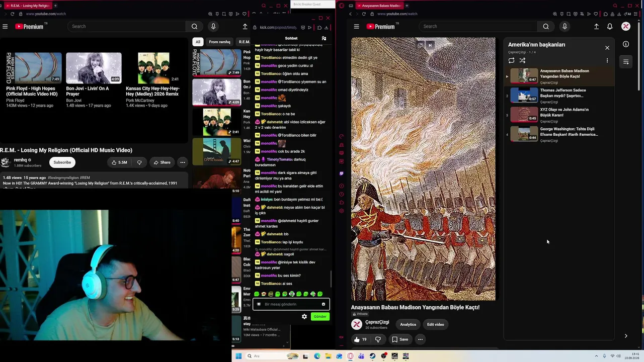Click the Windows taskbar search box Ara
This screenshot has height=362, width=644.
point(272,356)
